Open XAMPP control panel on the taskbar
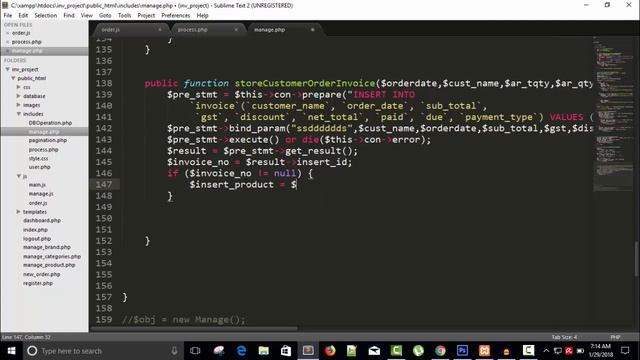 (x=484, y=351)
